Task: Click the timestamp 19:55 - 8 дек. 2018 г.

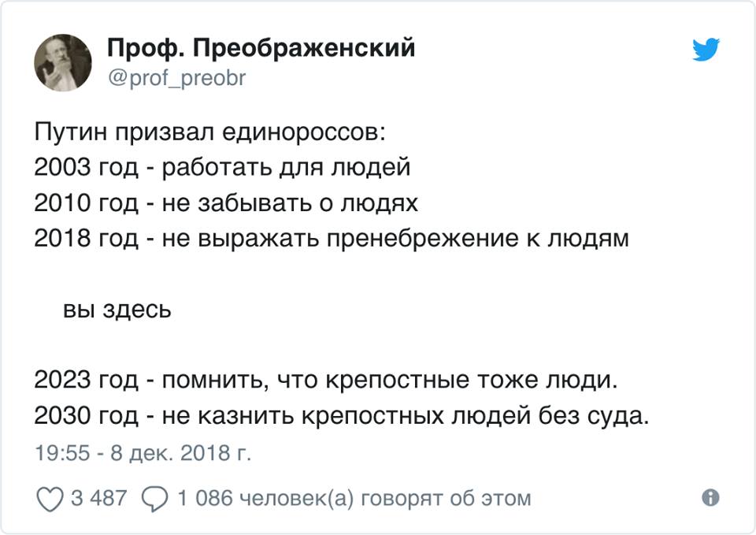Action: pyautogui.click(x=143, y=453)
